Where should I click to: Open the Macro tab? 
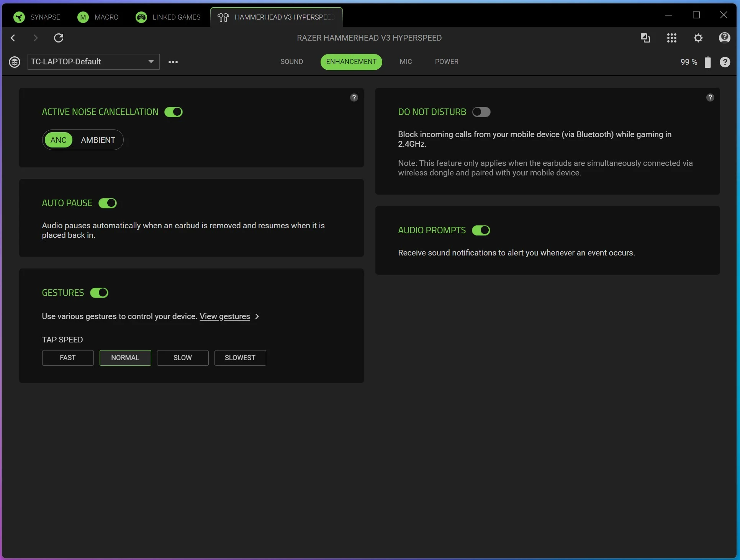[98, 17]
